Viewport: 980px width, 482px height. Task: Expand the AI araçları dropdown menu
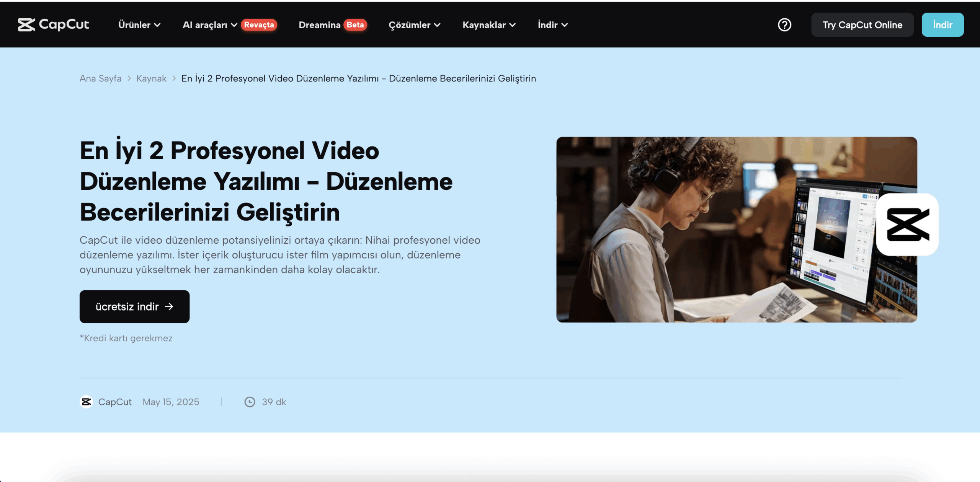[x=210, y=25]
